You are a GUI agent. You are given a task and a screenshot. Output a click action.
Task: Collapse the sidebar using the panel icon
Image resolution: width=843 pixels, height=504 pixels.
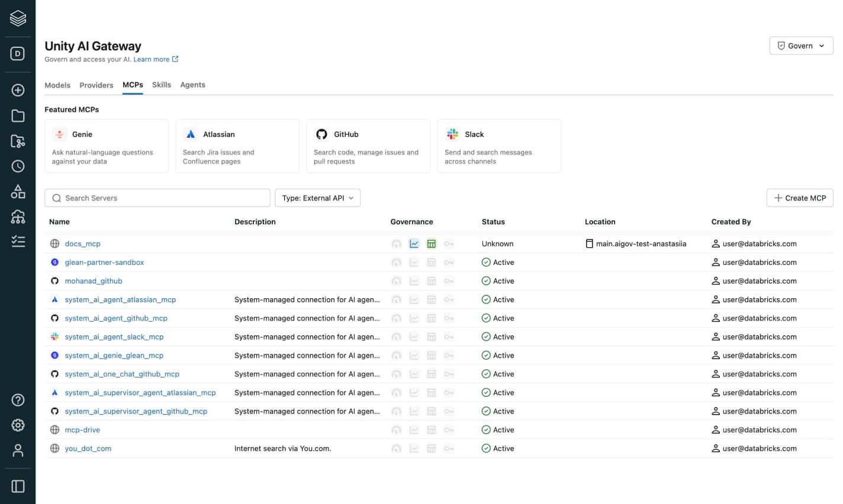pyautogui.click(x=18, y=486)
